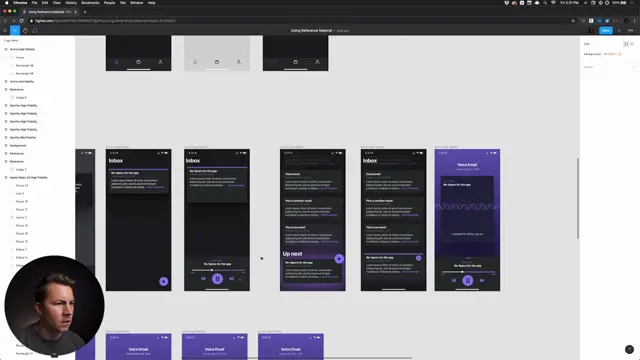Click progress bar in purple Voice Email frame
640x360 pixels.
[x=469, y=272]
